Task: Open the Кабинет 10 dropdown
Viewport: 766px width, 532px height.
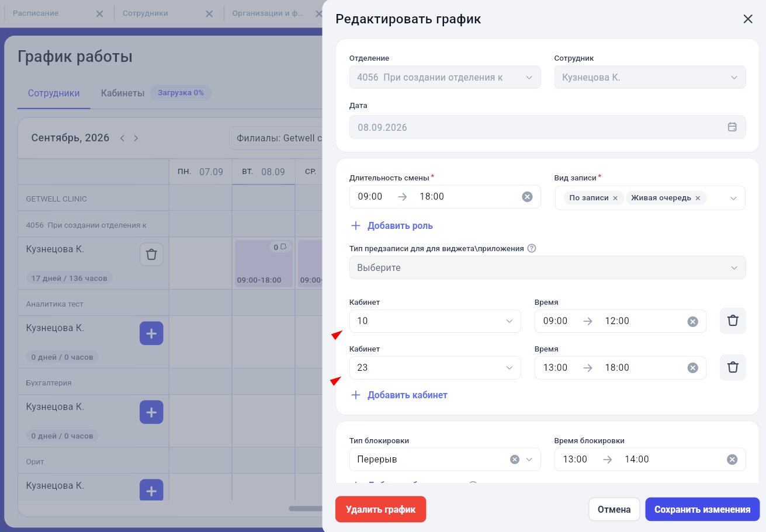Action: (x=435, y=321)
